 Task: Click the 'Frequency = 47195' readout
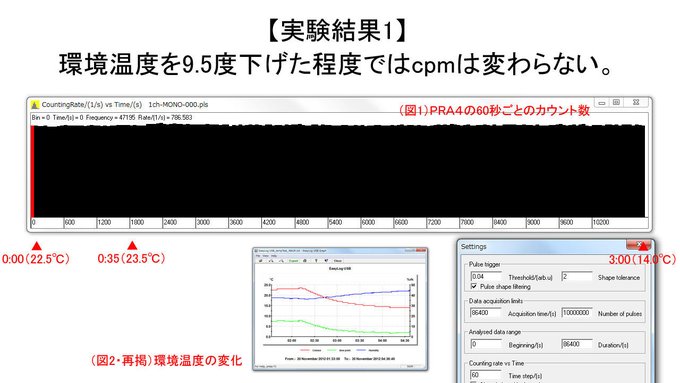point(111,118)
